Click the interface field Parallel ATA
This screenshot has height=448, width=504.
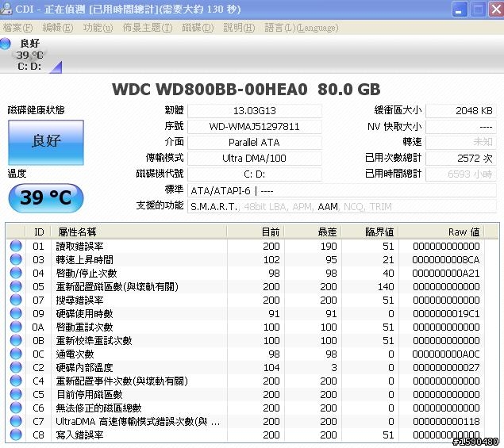pyautogui.click(x=255, y=142)
